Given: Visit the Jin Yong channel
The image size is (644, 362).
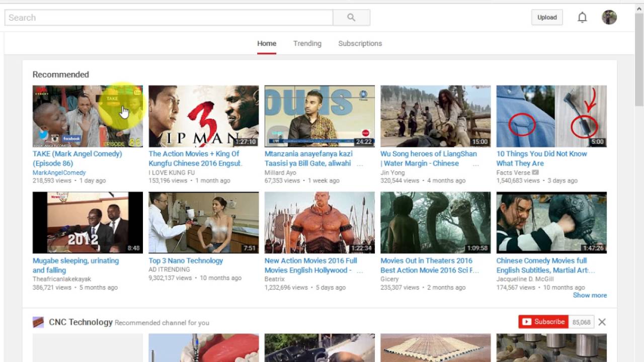Looking at the screenshot, I should coord(392,172).
